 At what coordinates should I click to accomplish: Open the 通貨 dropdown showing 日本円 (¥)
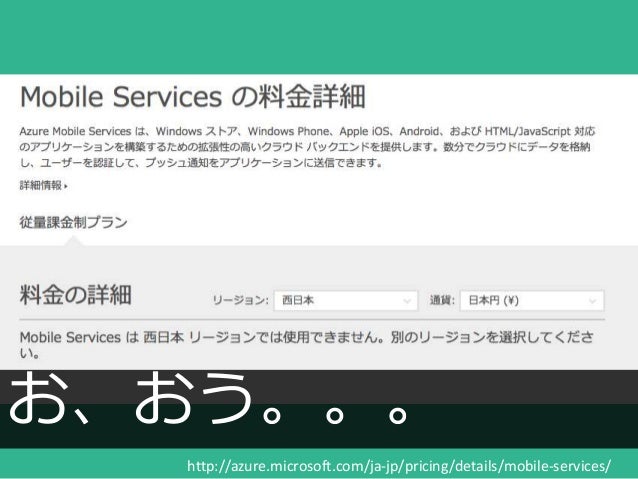[532, 300]
